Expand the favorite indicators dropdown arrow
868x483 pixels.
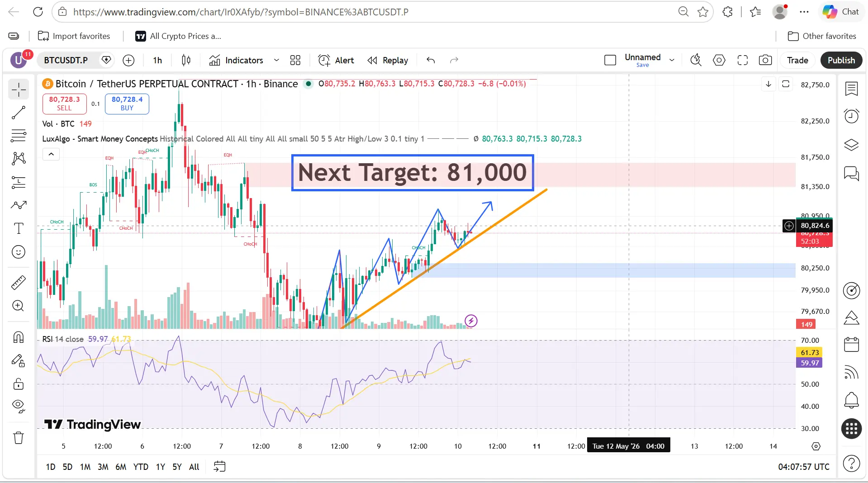[276, 60]
